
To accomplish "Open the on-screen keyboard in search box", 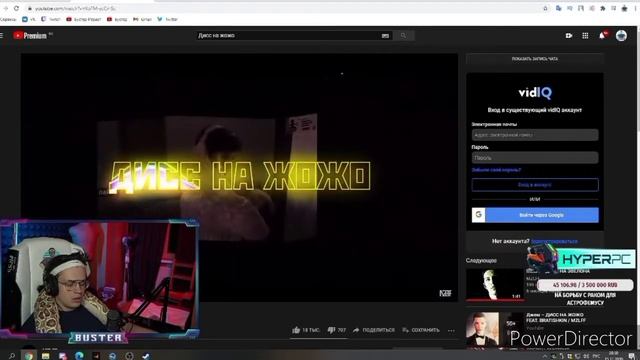I will (x=385, y=36).
